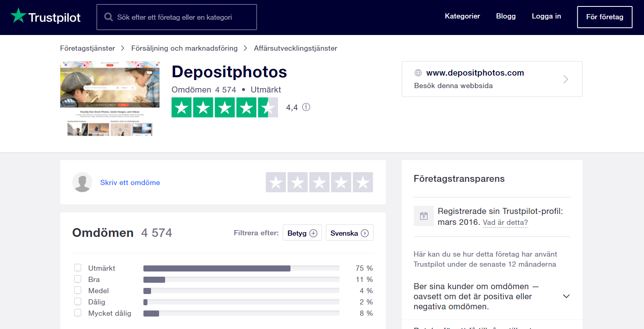Click the user avatar beside Skriv ett omdöme

point(82,182)
